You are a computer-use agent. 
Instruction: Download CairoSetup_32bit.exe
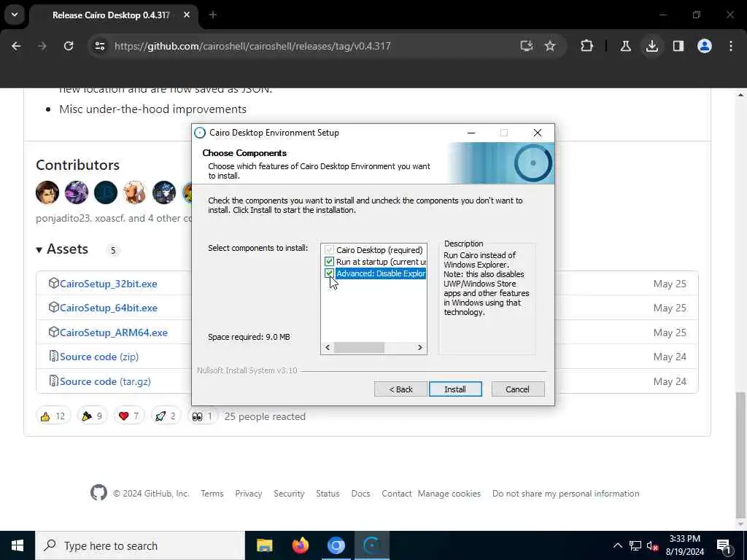(109, 284)
